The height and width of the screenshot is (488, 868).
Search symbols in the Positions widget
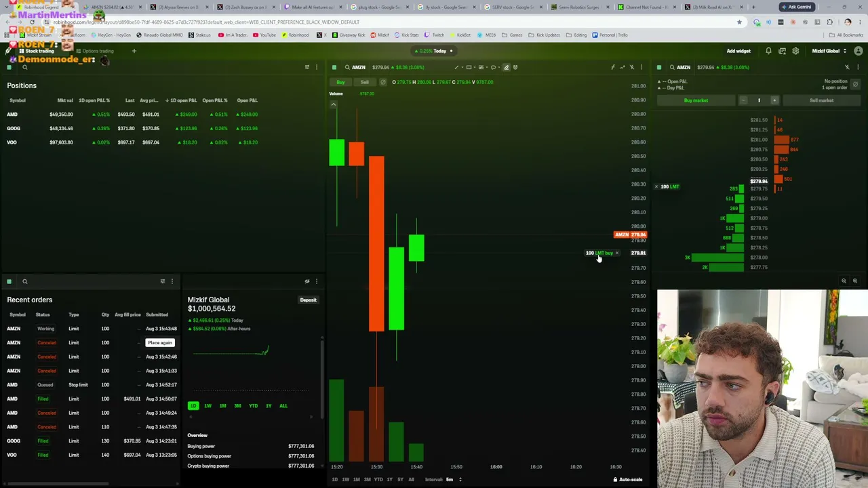tap(24, 67)
